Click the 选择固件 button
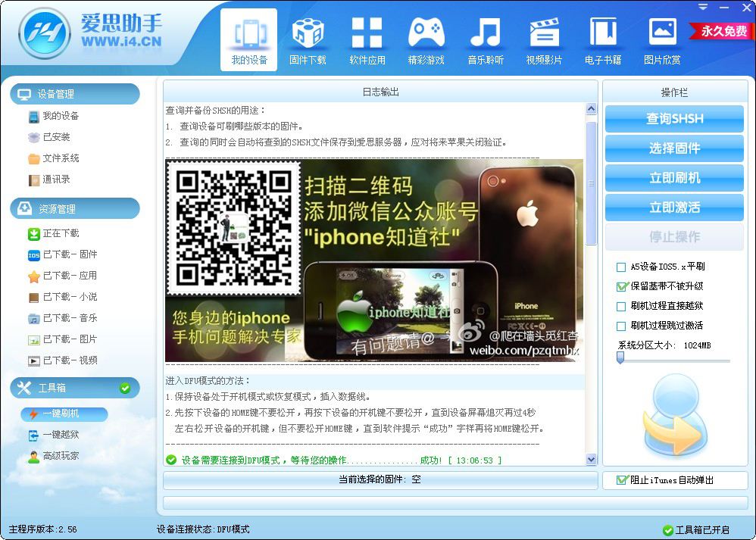Screen dimensions: 756x540 coord(674,148)
